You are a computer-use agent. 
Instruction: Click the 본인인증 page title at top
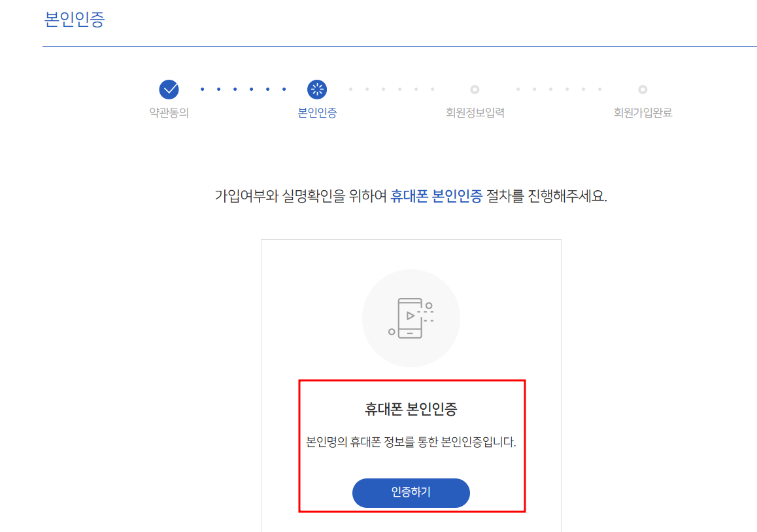75,20
